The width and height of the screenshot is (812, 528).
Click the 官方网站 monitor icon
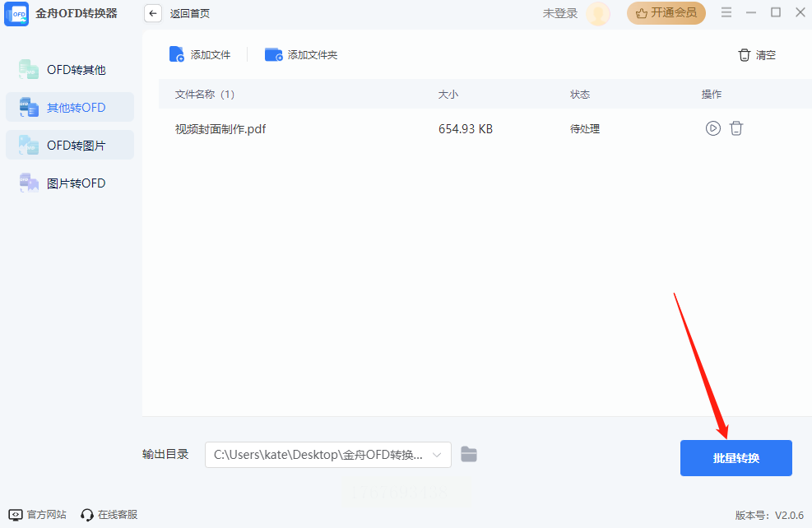16,515
